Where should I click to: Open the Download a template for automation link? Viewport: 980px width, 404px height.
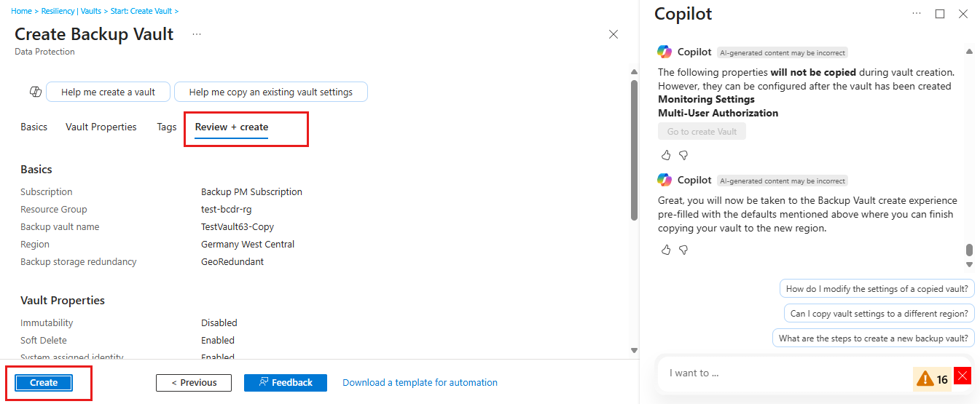click(x=420, y=383)
